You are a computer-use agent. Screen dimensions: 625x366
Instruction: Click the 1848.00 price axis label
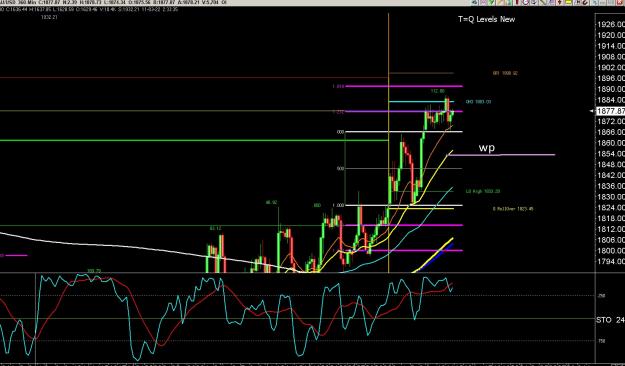[x=611, y=164]
